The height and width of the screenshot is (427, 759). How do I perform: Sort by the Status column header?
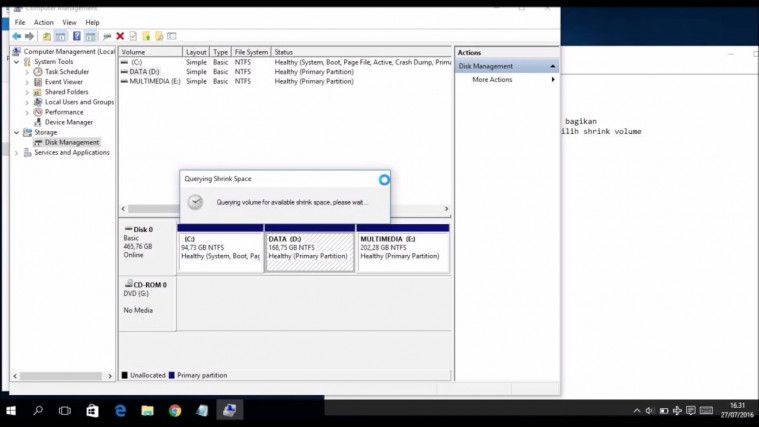point(361,52)
